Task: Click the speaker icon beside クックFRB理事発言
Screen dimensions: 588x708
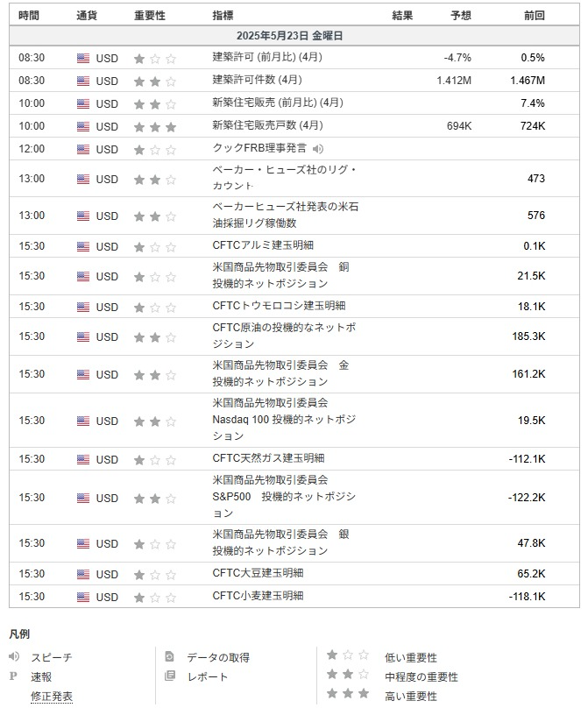Action: coord(317,149)
